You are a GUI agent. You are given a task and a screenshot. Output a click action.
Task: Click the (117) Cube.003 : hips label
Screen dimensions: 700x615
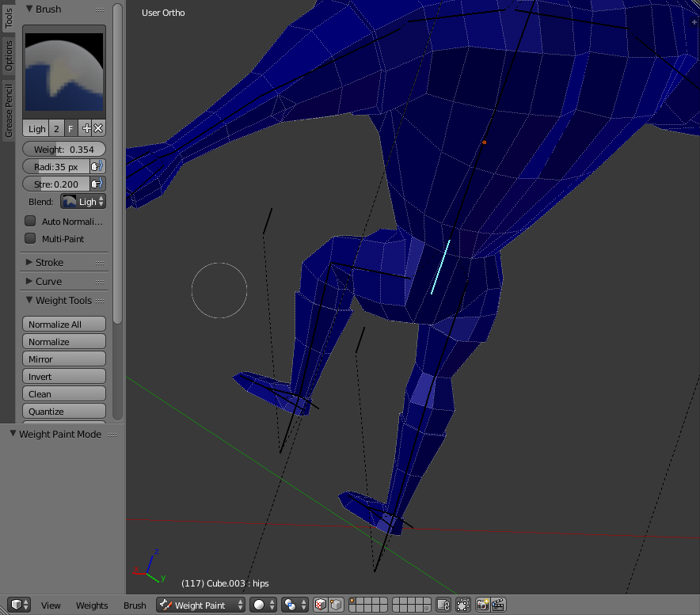point(225,583)
